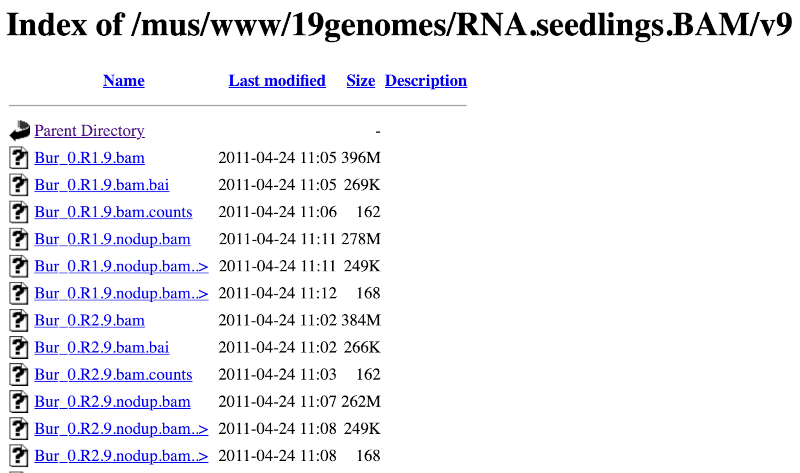800x473 pixels.
Task: Sort the listing by Size header
Action: pos(361,81)
